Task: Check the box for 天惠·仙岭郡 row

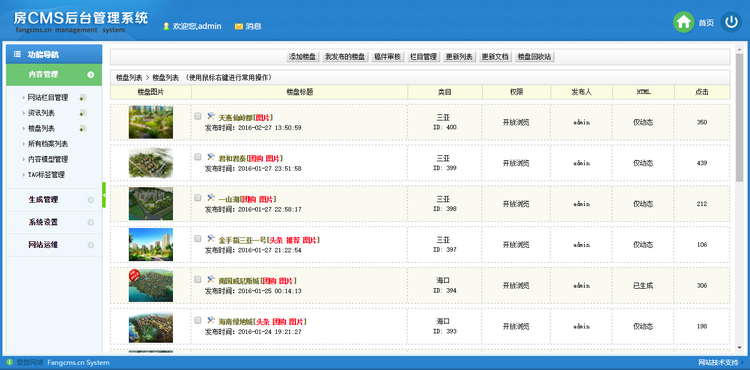Action: 198,116
